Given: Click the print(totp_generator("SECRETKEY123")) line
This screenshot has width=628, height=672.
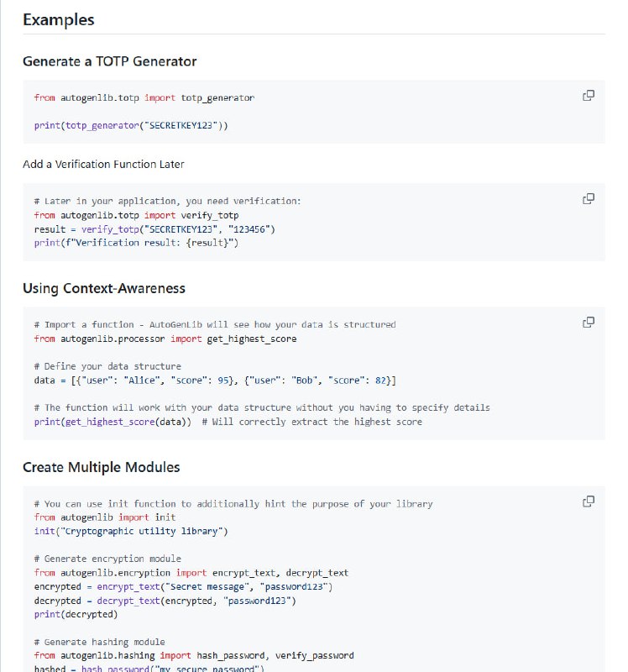Looking at the screenshot, I should pyautogui.click(x=131, y=126).
